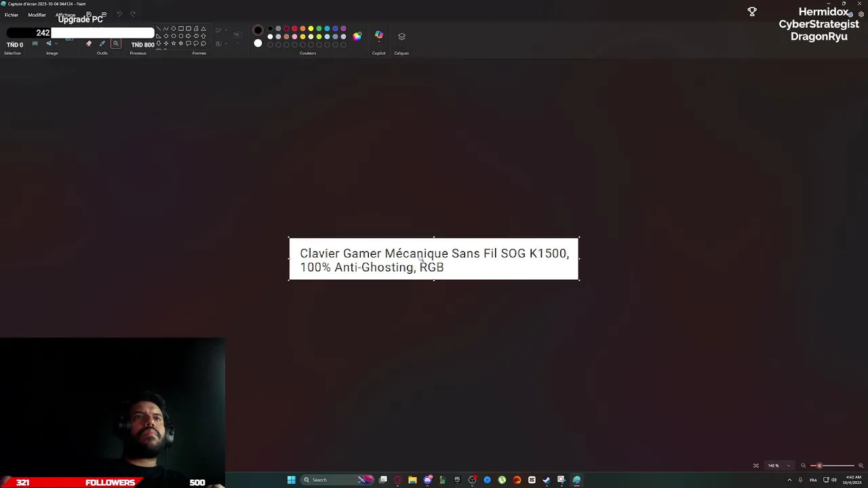Viewport: 868px width, 488px height.
Task: Pick the green color swatch
Action: point(319,28)
